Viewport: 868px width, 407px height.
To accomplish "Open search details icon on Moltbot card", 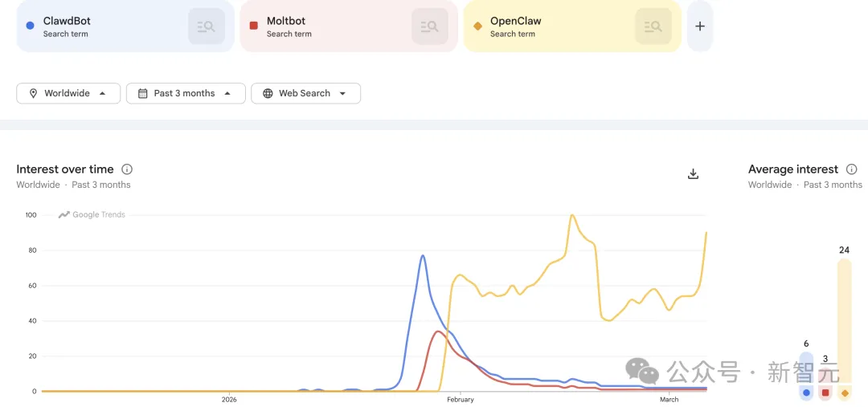I will (429, 26).
